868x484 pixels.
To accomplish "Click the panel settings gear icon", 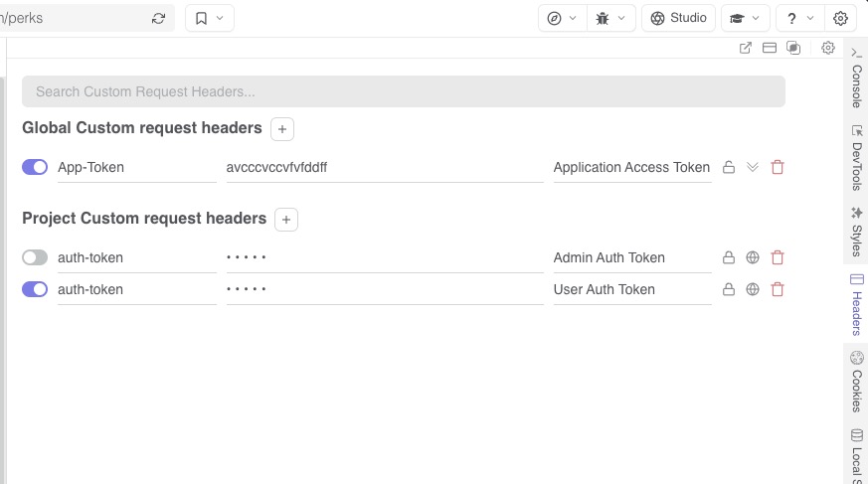I will point(828,48).
